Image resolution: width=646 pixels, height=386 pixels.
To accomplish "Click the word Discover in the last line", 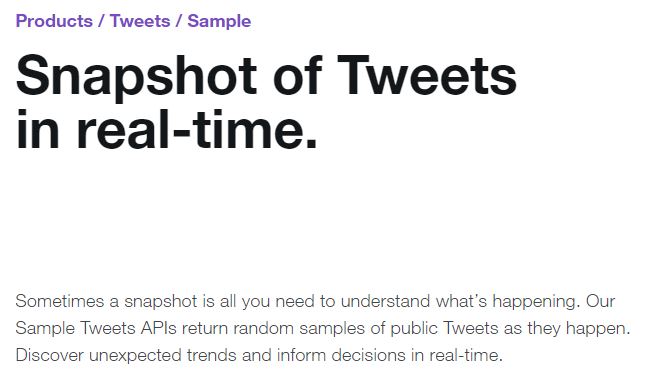I will point(49,355).
